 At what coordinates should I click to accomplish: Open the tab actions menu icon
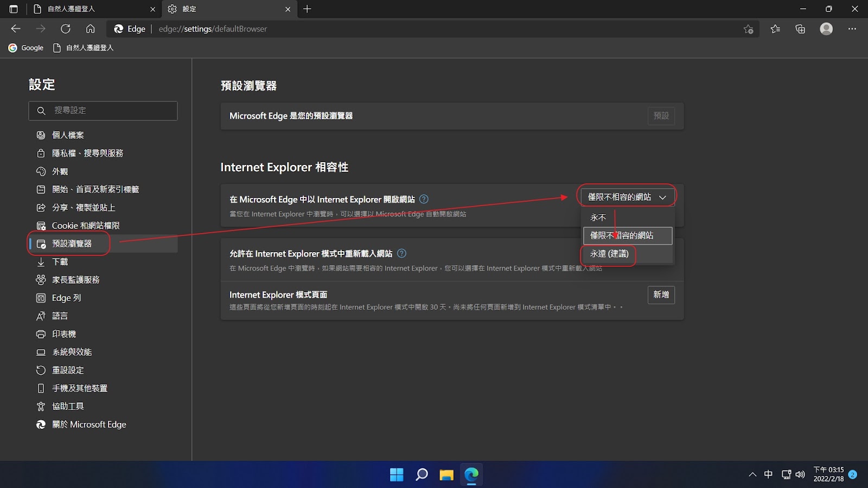click(x=14, y=9)
